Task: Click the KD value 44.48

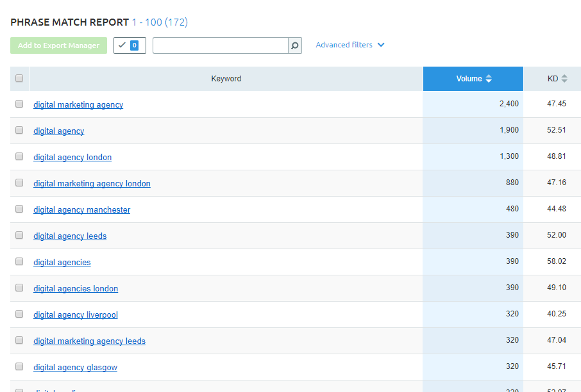Action: (x=557, y=209)
